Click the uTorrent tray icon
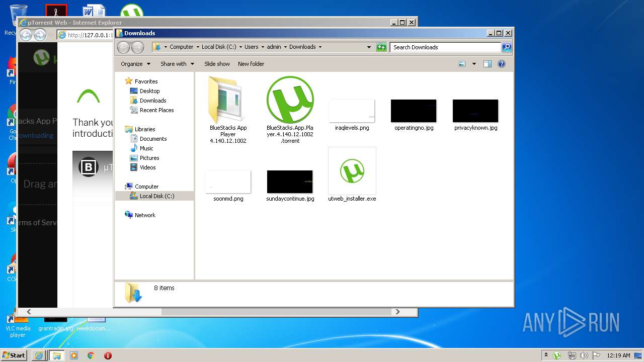 tap(557, 355)
